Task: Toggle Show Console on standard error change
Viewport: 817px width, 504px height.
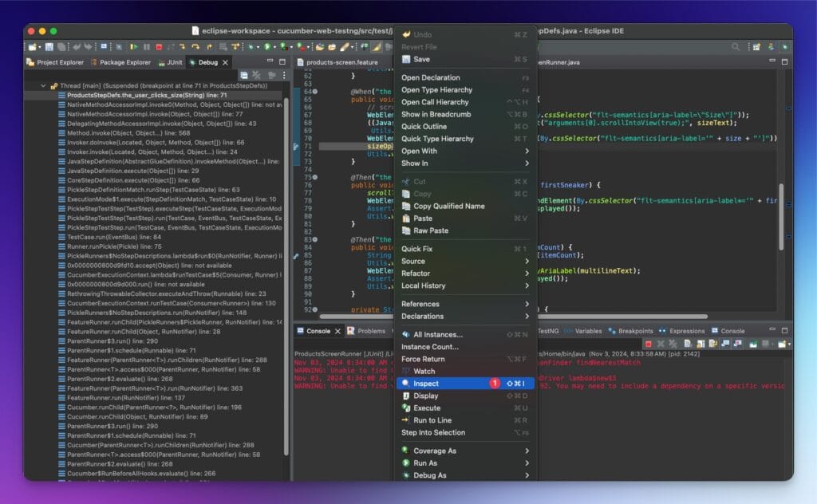Action: (x=738, y=344)
